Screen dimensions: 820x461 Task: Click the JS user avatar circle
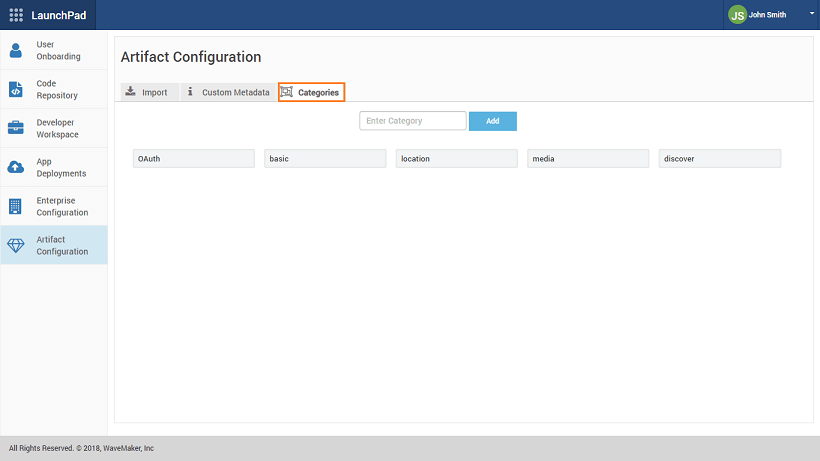click(x=737, y=15)
